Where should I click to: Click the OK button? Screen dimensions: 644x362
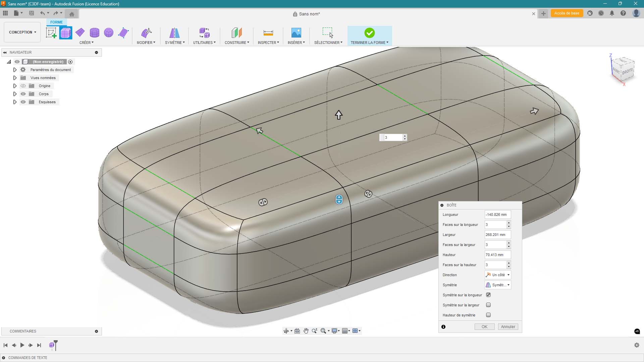click(x=484, y=327)
